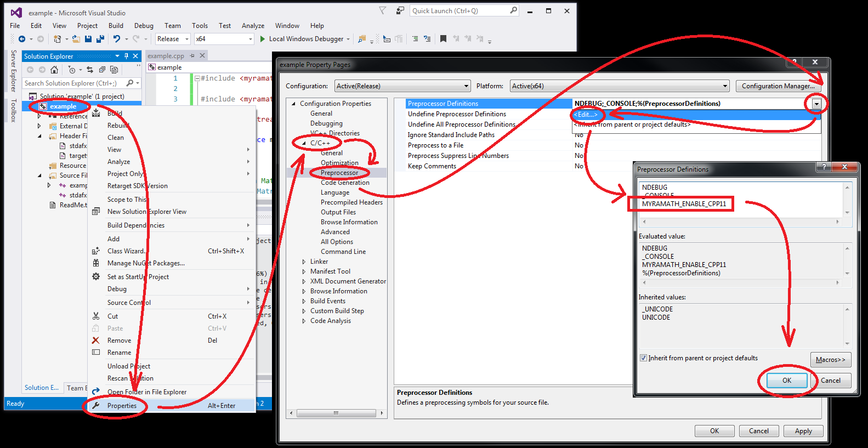Start Local Windows Debugger with green arrow
Image resolution: width=868 pixels, height=448 pixels.
(263, 39)
